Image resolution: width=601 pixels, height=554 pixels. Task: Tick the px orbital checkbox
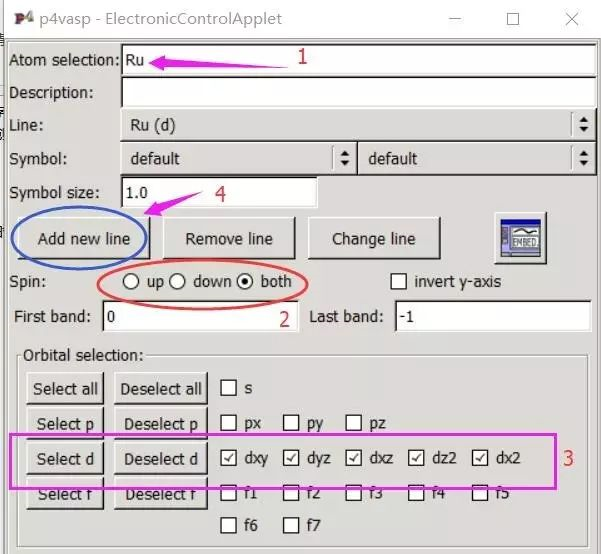pos(229,423)
